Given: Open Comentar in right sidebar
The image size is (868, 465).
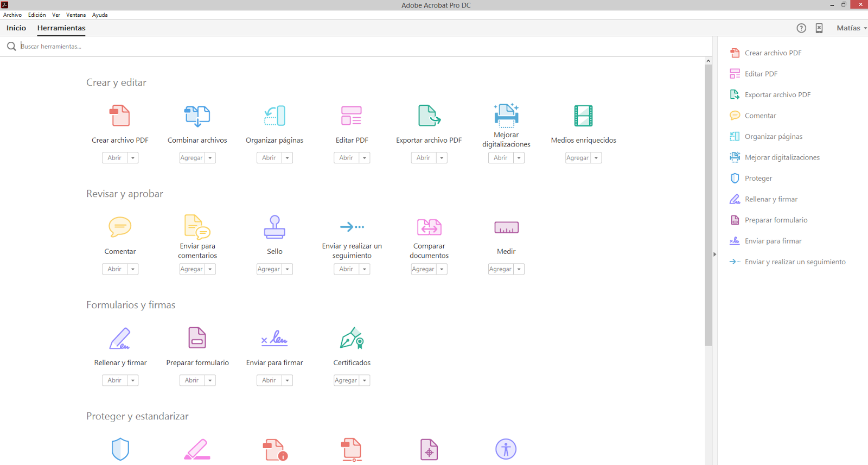Looking at the screenshot, I should click(x=753, y=116).
